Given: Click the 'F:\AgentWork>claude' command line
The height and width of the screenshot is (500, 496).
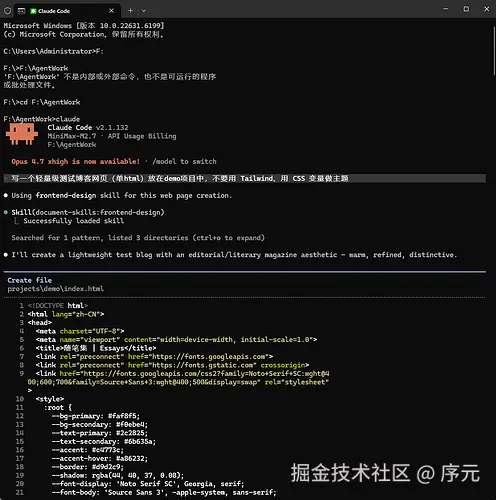Looking at the screenshot, I should 42,119.
